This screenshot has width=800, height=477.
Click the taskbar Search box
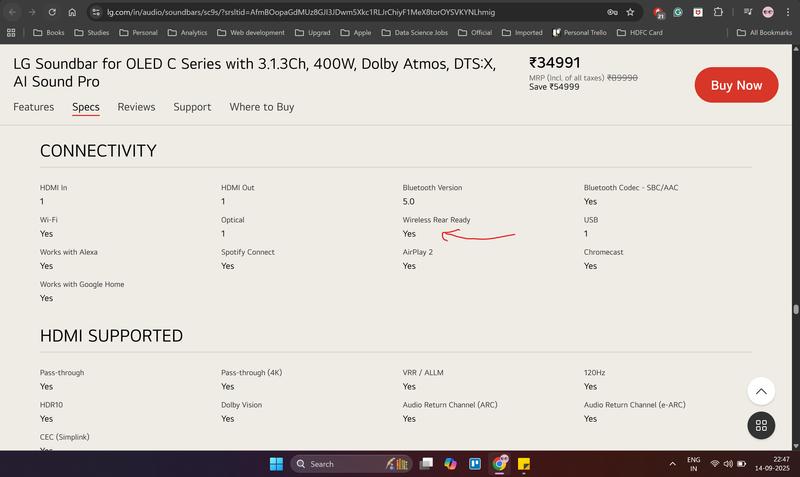click(335, 464)
